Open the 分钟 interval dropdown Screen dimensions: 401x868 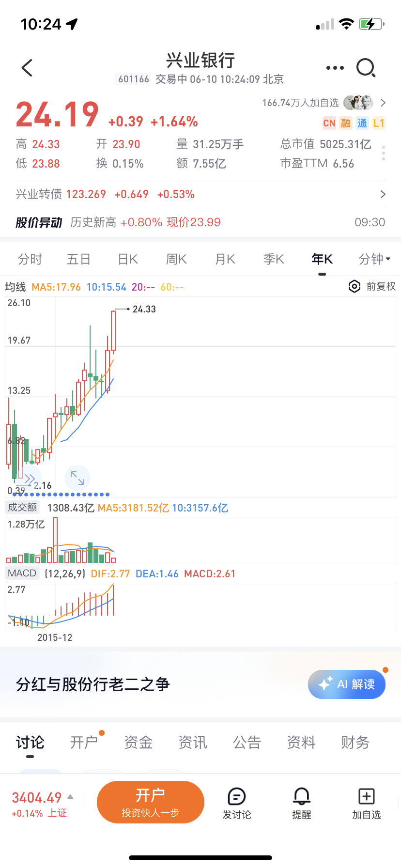click(374, 259)
